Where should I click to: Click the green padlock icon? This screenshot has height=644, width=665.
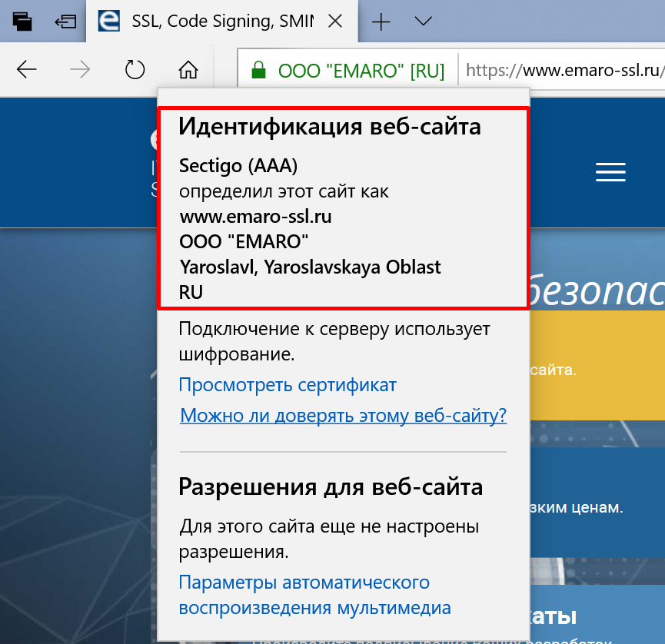[x=259, y=70]
